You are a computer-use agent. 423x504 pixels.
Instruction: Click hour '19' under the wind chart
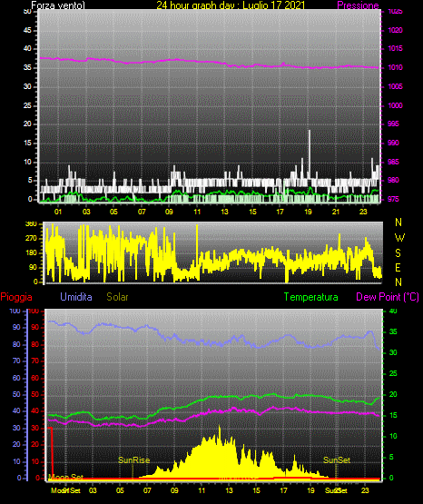[x=308, y=212]
